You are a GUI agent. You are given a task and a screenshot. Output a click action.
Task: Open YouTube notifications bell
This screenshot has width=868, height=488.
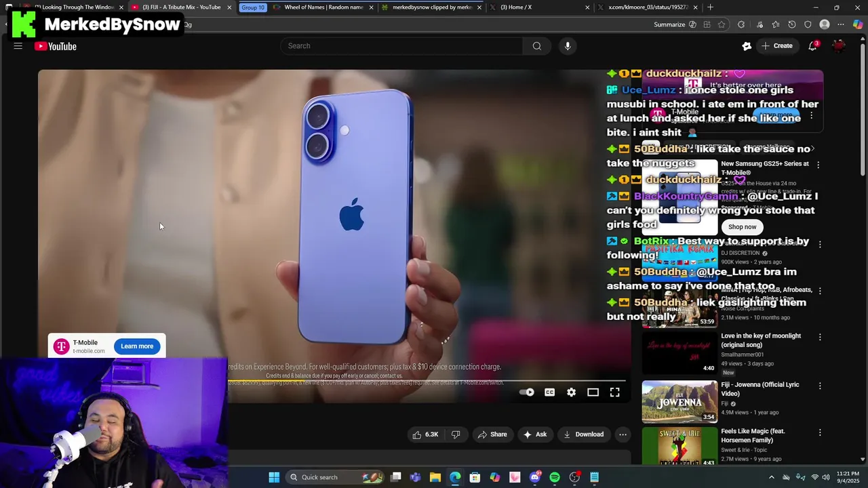812,46
